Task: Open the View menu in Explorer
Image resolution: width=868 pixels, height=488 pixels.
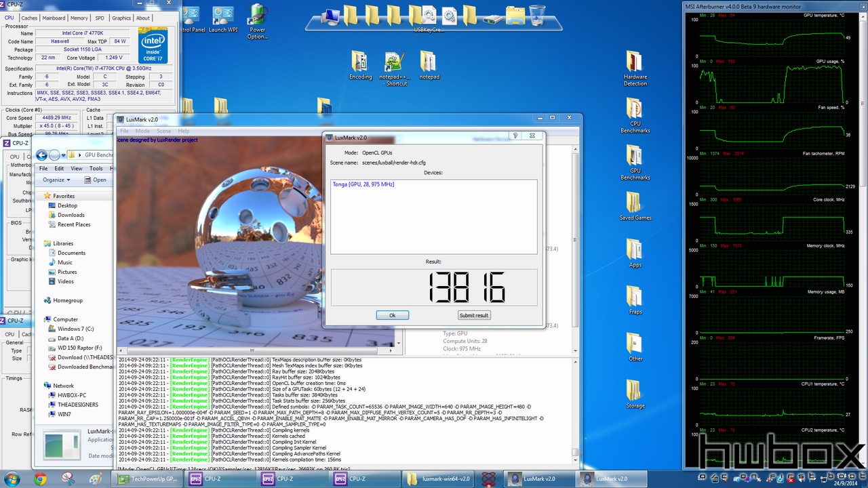Action: [x=77, y=168]
